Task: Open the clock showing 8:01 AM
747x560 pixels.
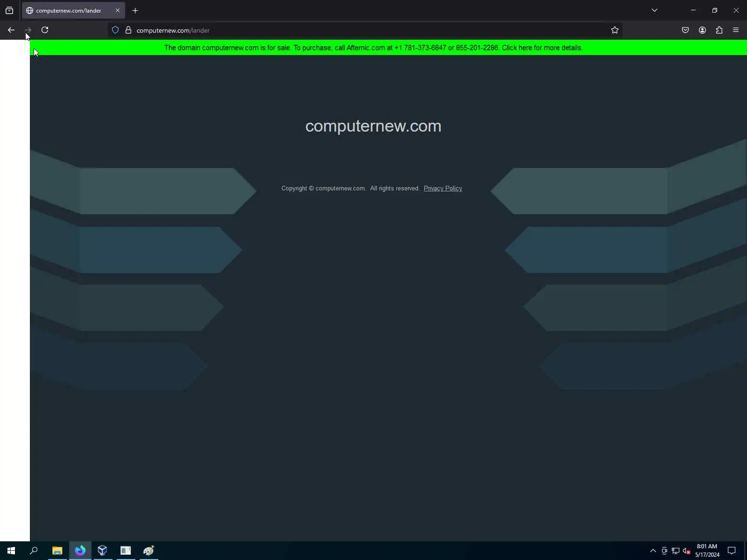Action: (x=707, y=551)
